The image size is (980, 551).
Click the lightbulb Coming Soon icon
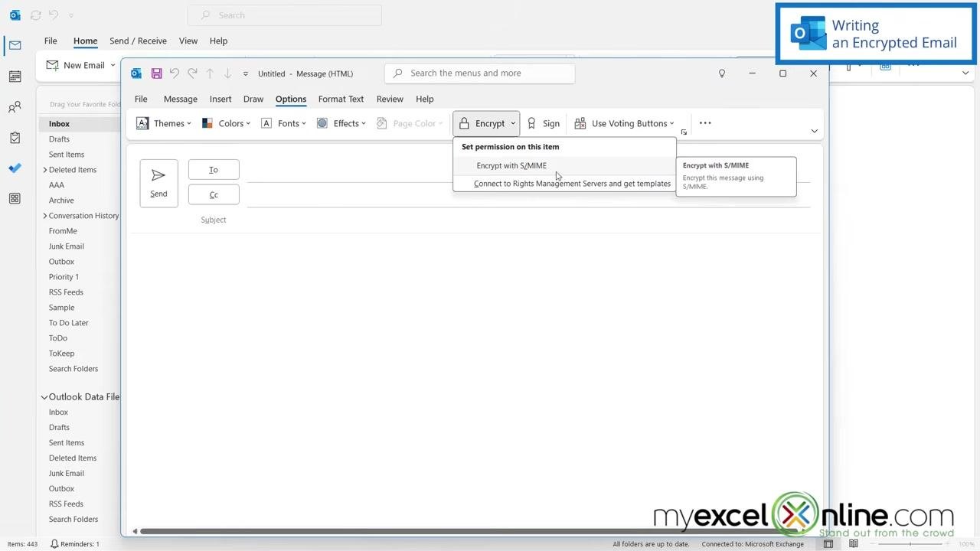coord(721,73)
